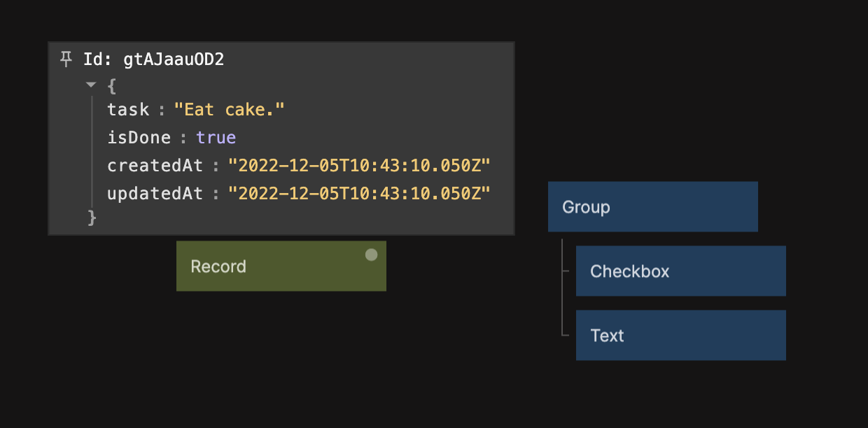
Task: Select the Record node
Action: click(x=280, y=266)
